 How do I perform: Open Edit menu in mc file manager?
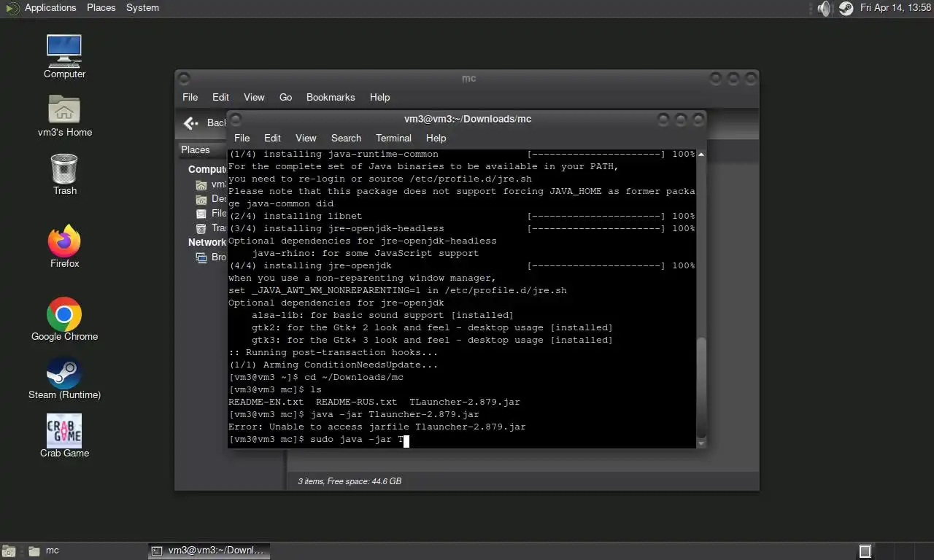pyautogui.click(x=220, y=97)
